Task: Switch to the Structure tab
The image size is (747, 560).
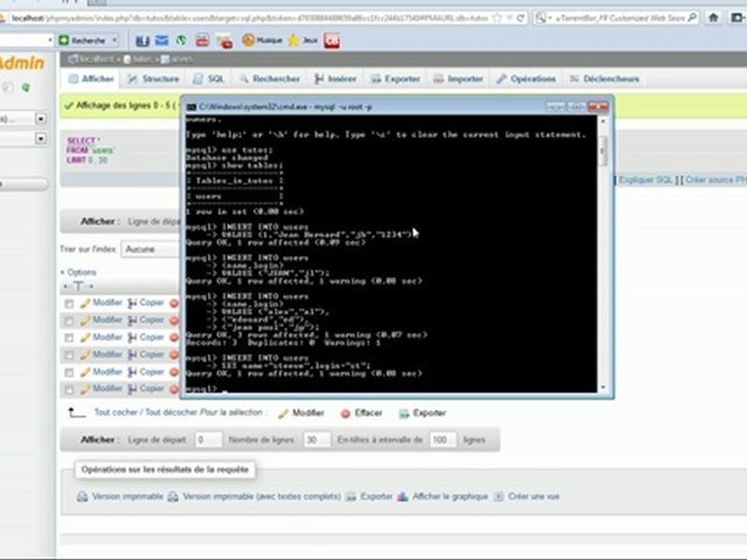Action: (153, 79)
